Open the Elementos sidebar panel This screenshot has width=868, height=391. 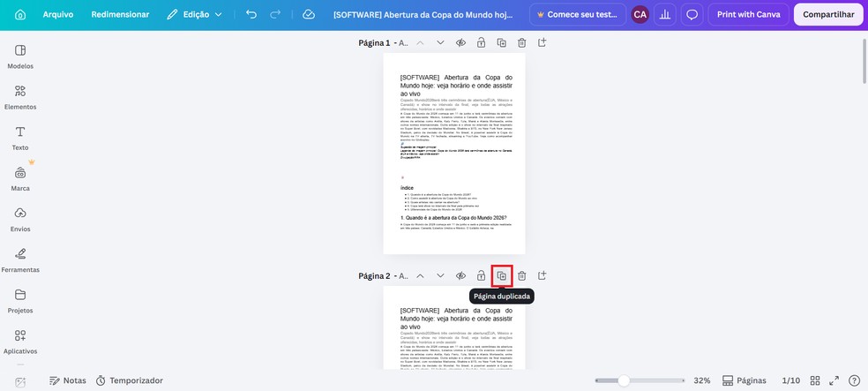coord(20,98)
